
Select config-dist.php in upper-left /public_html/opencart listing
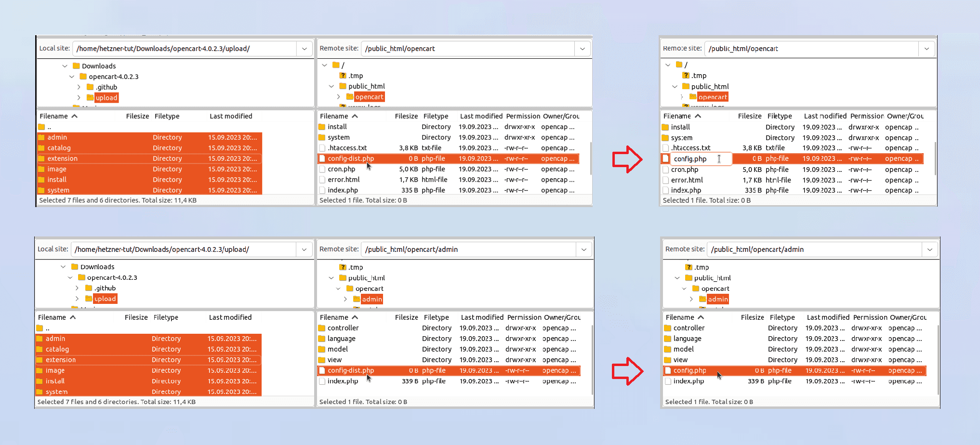tap(448, 158)
